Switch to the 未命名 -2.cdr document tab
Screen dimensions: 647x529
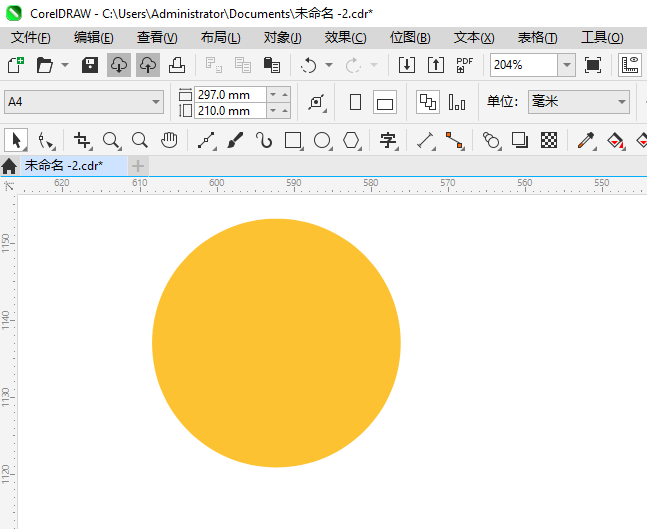64,165
